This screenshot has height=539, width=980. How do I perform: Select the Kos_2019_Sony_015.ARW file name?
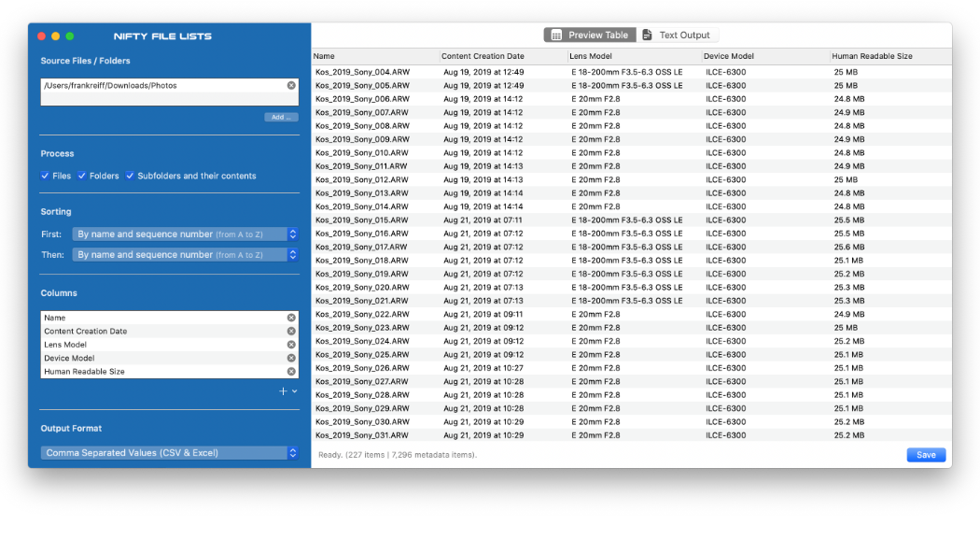click(x=362, y=220)
